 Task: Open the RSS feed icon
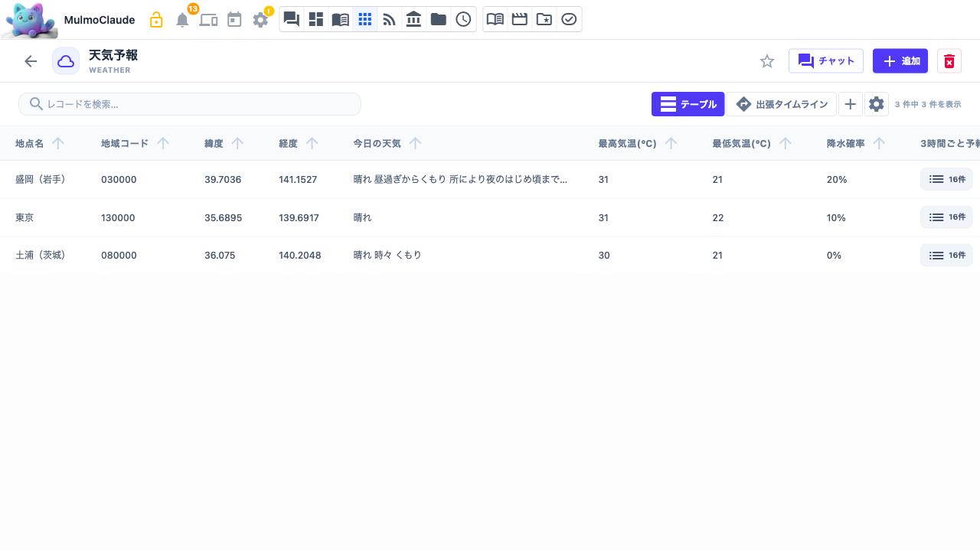click(x=390, y=19)
